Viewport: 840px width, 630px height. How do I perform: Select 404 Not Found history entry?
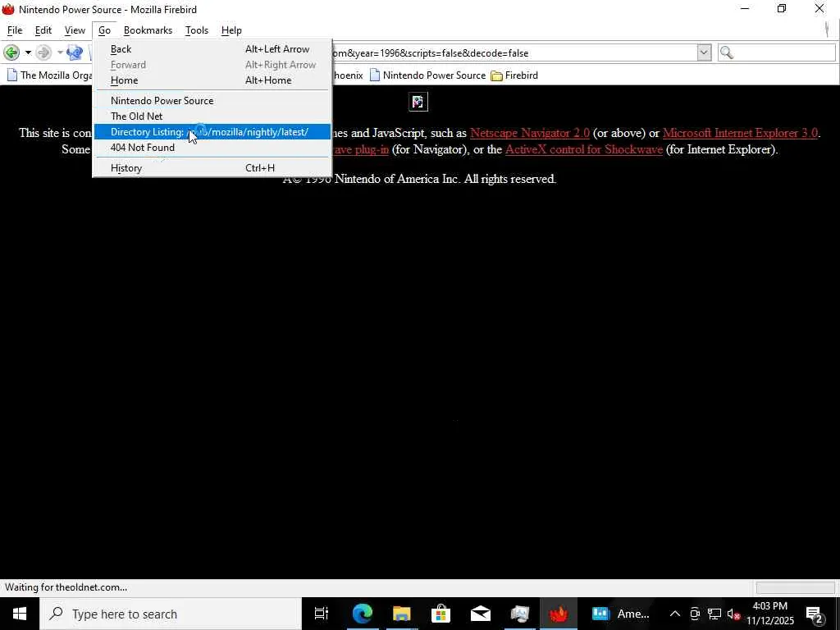(x=212, y=148)
